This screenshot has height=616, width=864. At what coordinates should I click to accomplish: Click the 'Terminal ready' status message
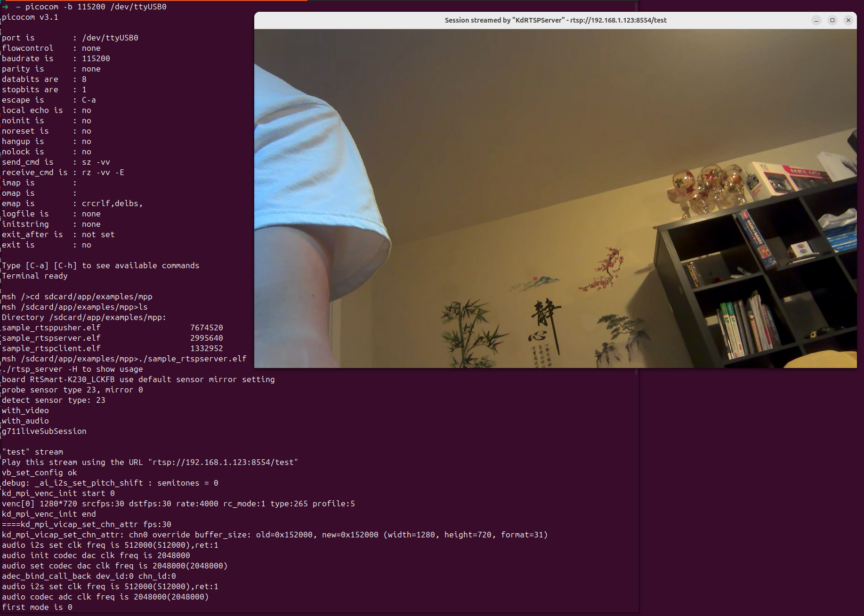click(34, 276)
